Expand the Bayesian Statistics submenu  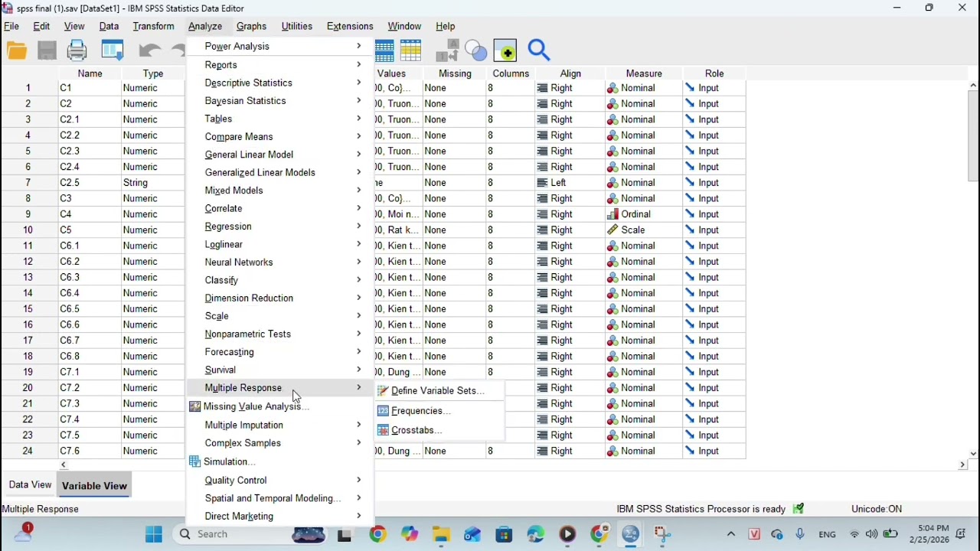coord(280,101)
